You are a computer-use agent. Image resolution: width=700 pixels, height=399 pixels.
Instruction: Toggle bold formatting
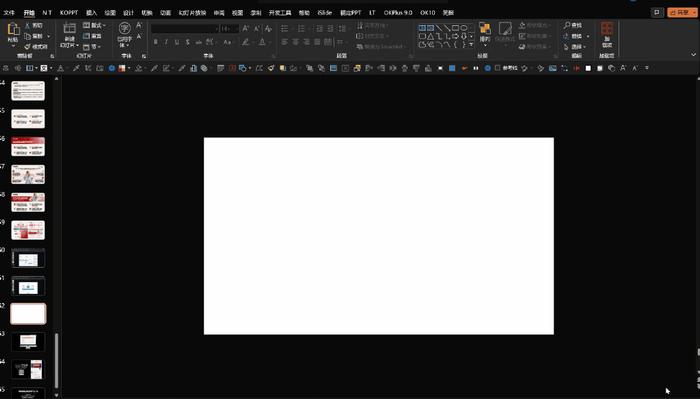point(155,42)
